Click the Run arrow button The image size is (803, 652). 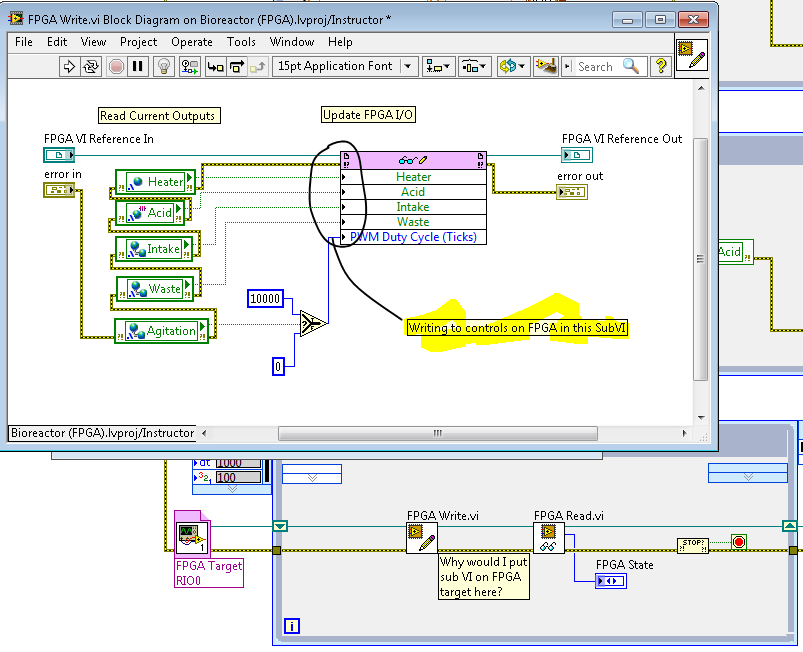click(69, 67)
